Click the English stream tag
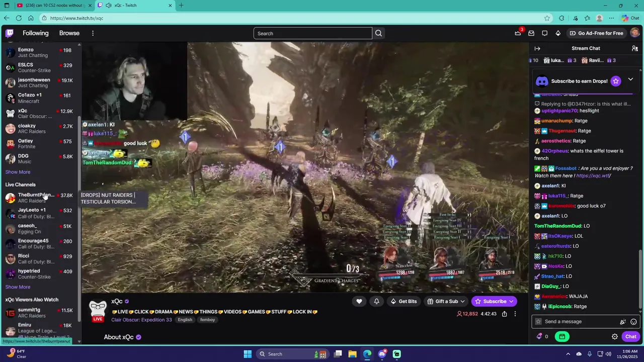644x362 pixels. tap(185, 320)
